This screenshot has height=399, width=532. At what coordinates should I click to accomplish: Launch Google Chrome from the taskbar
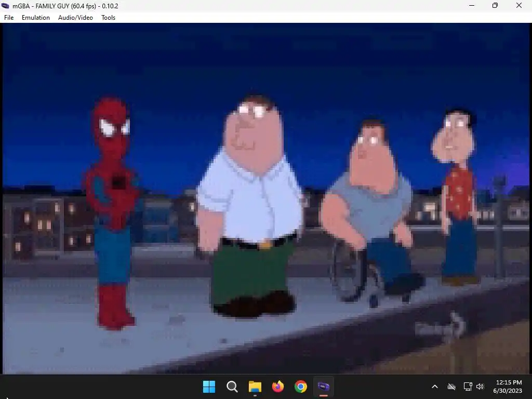pyautogui.click(x=301, y=387)
